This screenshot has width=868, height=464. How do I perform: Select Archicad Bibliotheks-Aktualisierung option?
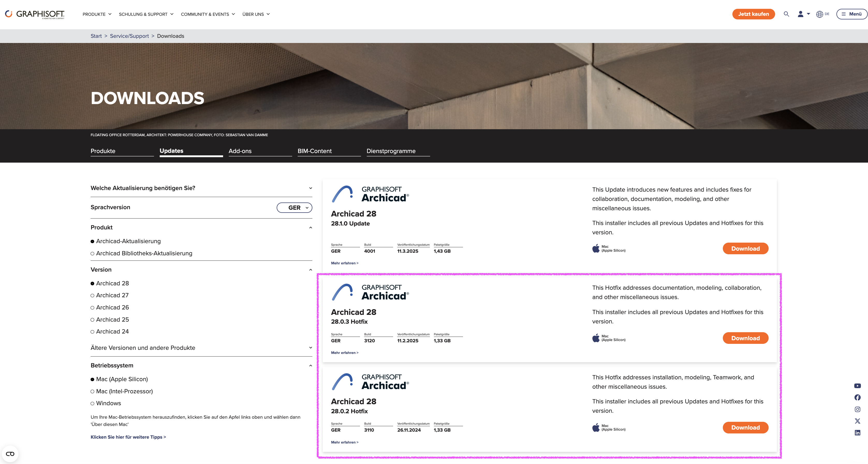142,253
